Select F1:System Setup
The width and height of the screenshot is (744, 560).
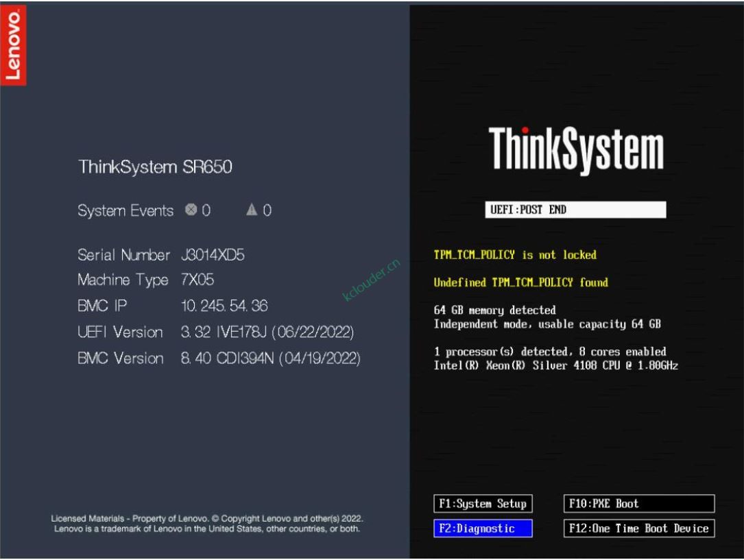483,504
